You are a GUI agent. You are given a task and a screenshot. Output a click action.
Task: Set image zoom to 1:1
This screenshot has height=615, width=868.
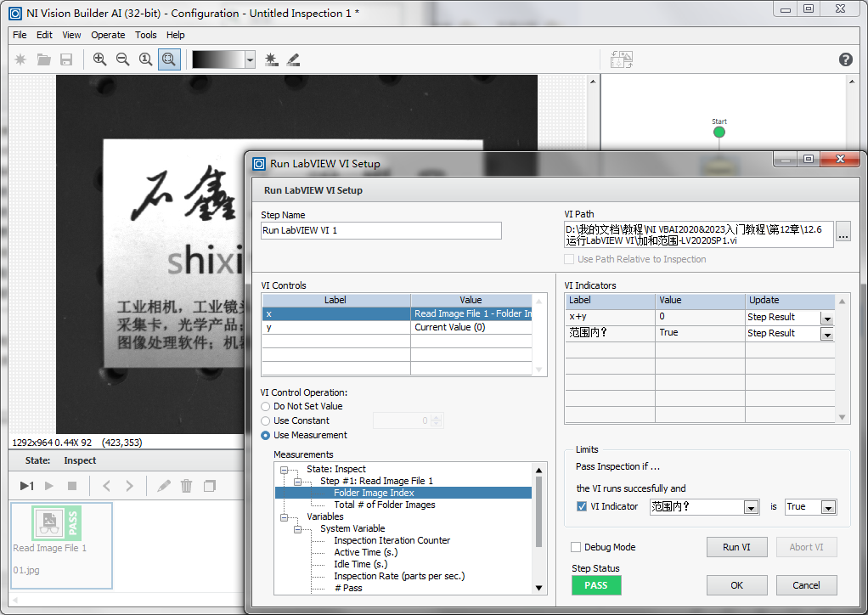pyautogui.click(x=145, y=59)
